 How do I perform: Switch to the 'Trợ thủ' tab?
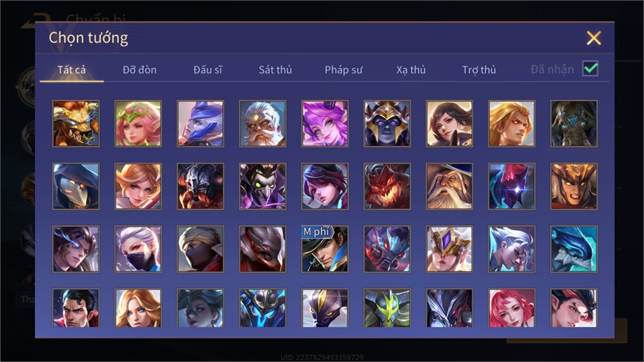tap(479, 70)
